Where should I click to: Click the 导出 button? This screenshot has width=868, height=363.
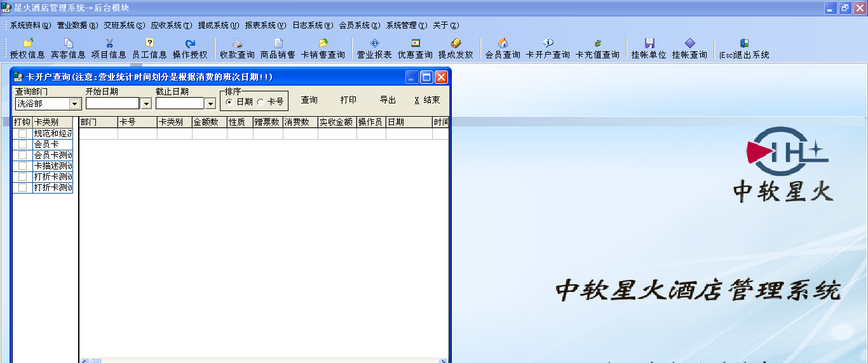tap(388, 100)
